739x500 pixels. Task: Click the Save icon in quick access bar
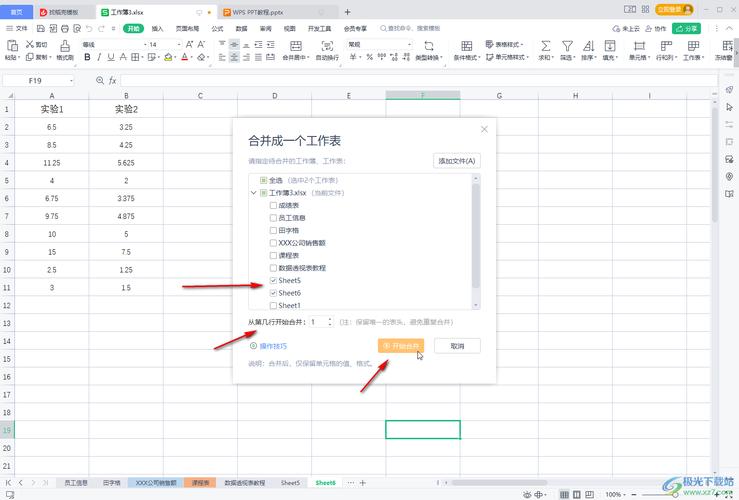pos(41,29)
